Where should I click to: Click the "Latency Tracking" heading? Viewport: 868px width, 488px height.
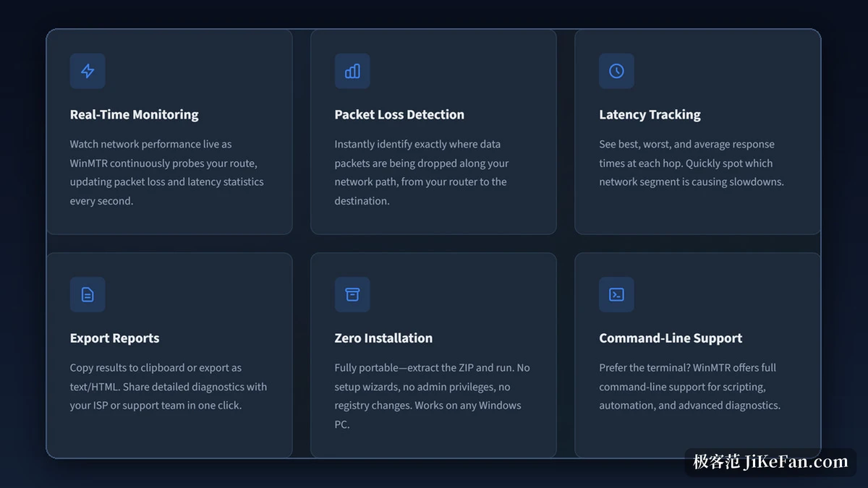tap(650, 114)
